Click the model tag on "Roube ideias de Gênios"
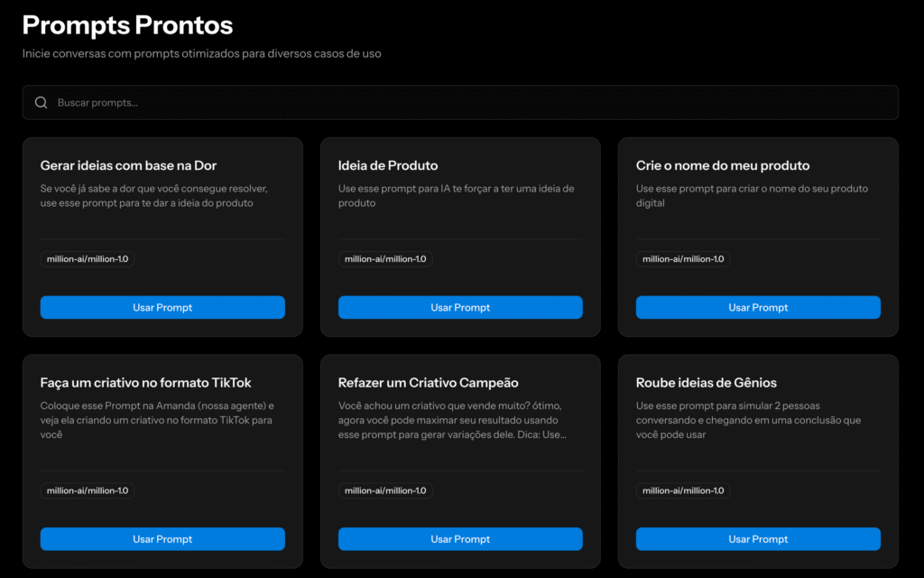The height and width of the screenshot is (578, 924). pyautogui.click(x=683, y=490)
